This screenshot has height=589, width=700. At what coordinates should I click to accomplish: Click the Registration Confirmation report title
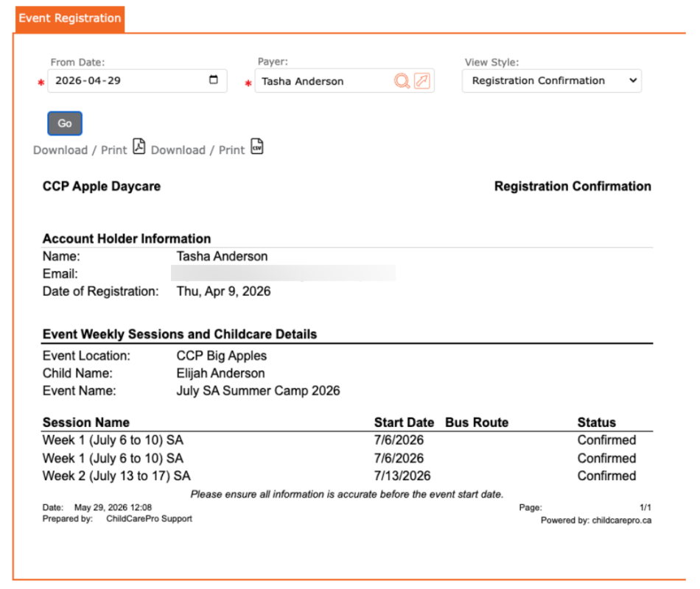point(573,186)
